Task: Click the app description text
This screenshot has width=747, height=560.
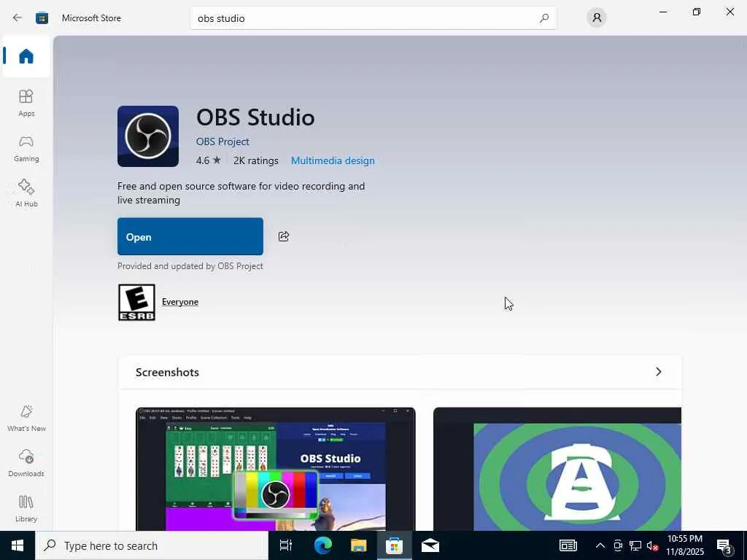Action: (241, 192)
